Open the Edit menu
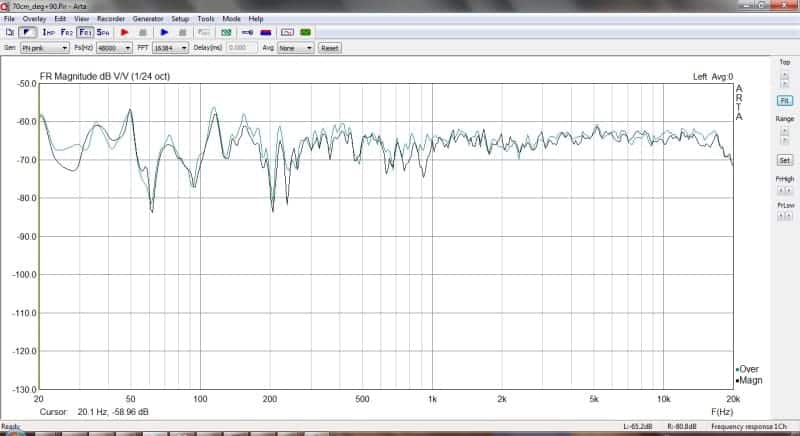The image size is (800, 436). [60, 19]
